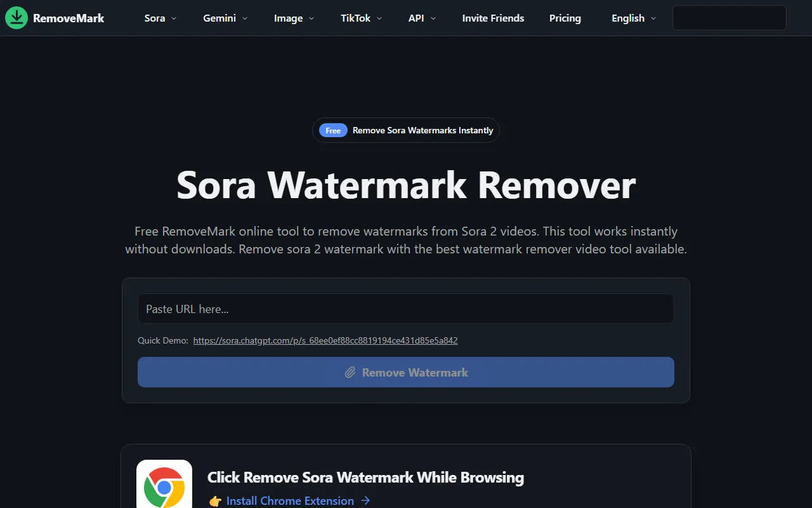Open the Pricing page
812x508 pixels.
click(565, 18)
